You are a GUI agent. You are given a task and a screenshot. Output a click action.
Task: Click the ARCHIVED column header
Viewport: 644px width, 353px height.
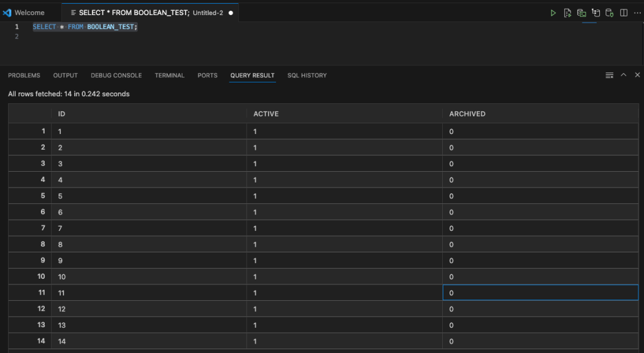(467, 114)
